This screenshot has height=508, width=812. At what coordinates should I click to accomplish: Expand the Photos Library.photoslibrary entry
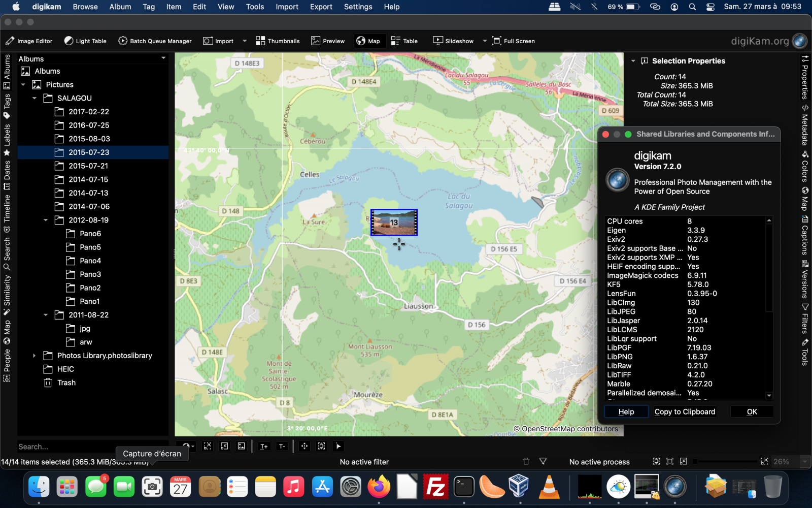(x=34, y=356)
